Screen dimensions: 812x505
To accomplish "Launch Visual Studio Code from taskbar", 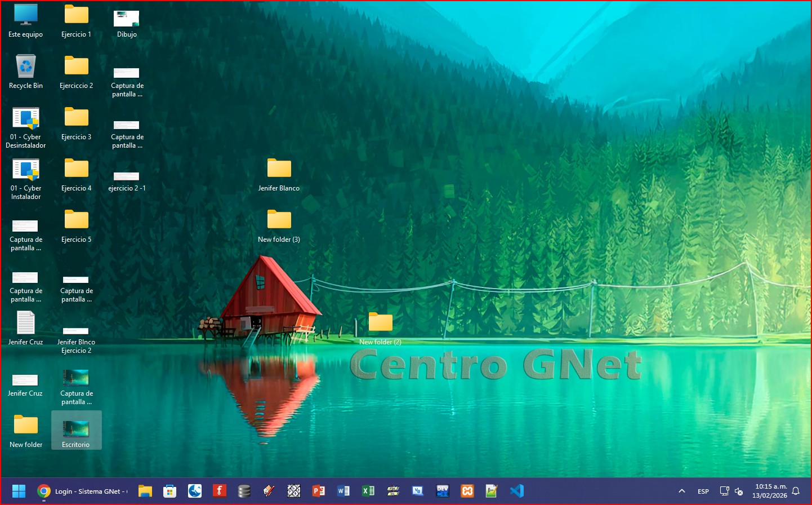I will [517, 491].
